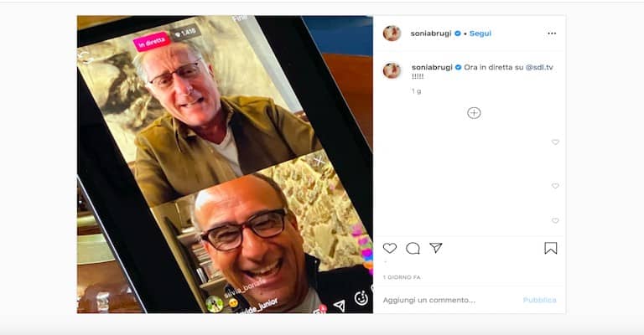
Task: Open the 1 GIORNO FA timestamp
Action: (402, 277)
